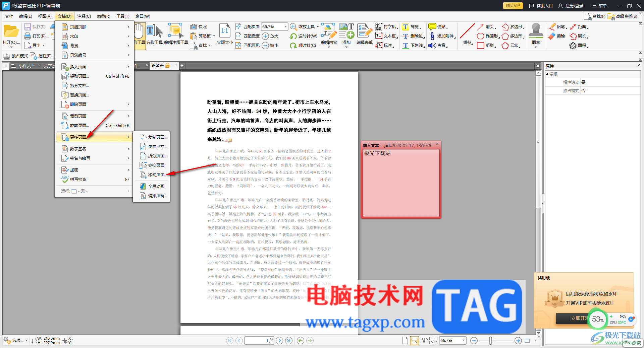Image resolution: width=644 pixels, height=348 pixels.
Task: Select the 矩形 rectangle shape tool
Action: click(487, 46)
